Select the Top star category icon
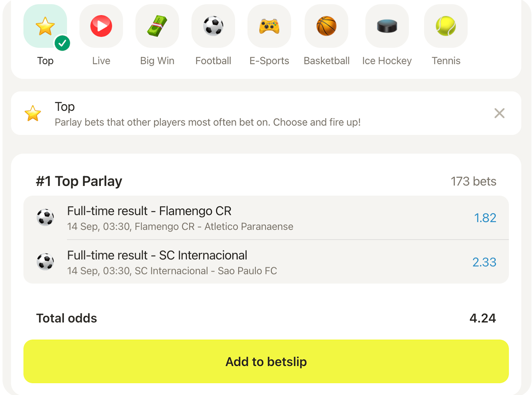Viewport: 532px width, 395px height. [45, 26]
